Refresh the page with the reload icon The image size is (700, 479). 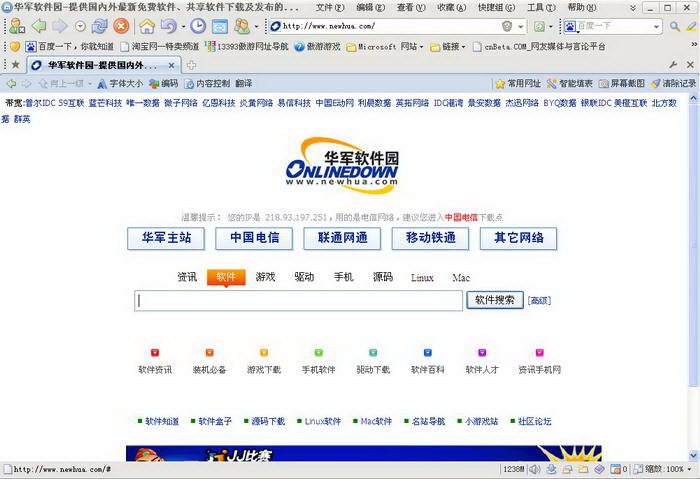[x=99, y=26]
